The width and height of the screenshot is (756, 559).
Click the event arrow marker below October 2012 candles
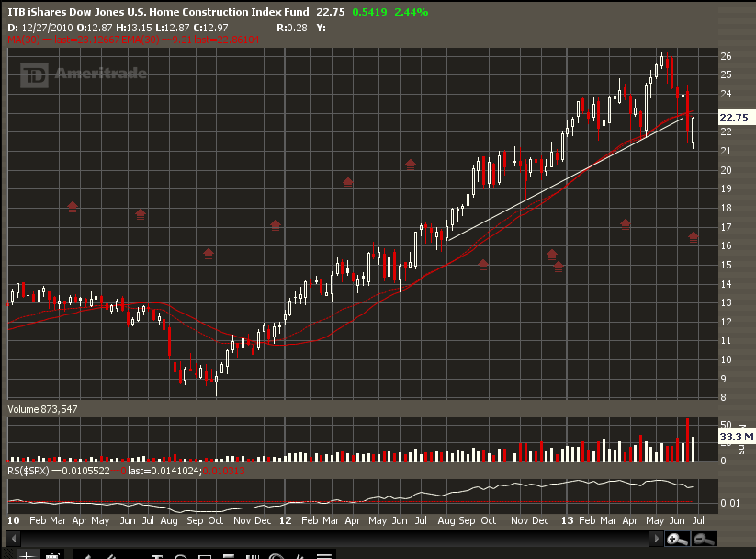coord(483,265)
